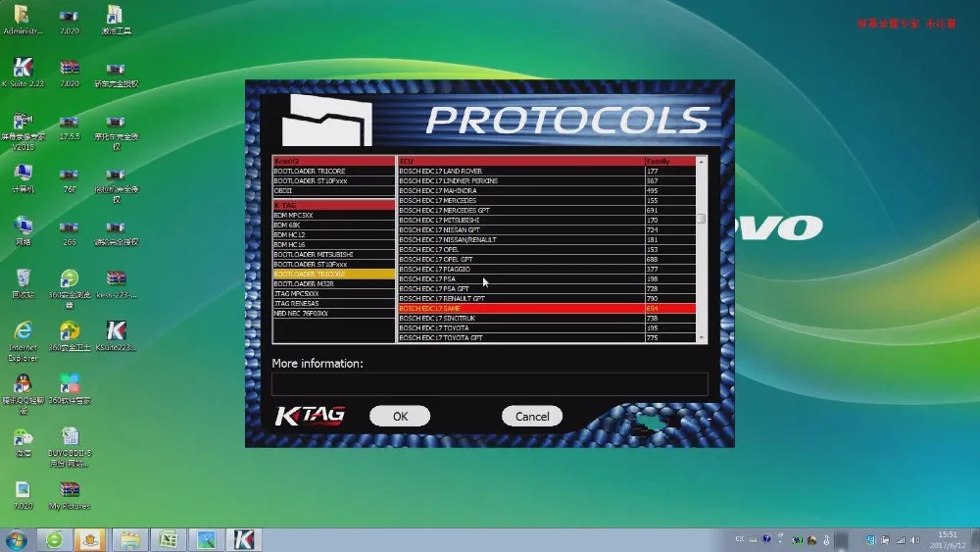Select BOSCH EDC17 MITSUBISHI row
Screen dimensions: 980x552
pos(547,220)
